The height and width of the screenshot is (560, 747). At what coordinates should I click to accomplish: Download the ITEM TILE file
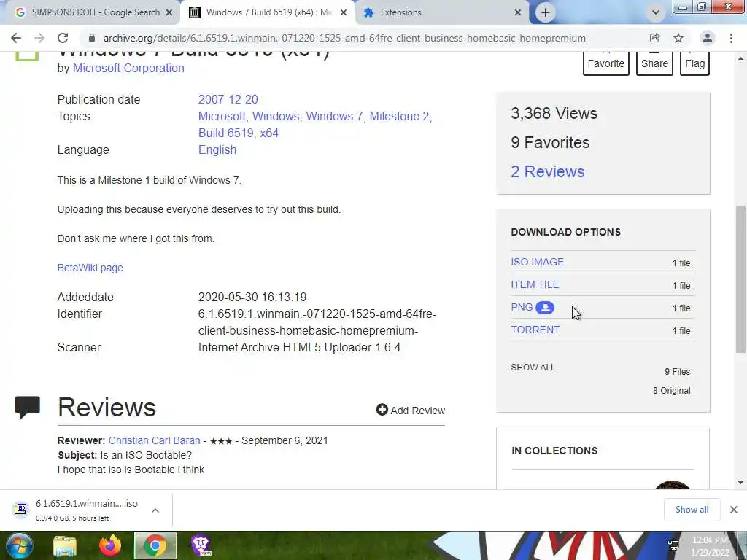tap(535, 284)
